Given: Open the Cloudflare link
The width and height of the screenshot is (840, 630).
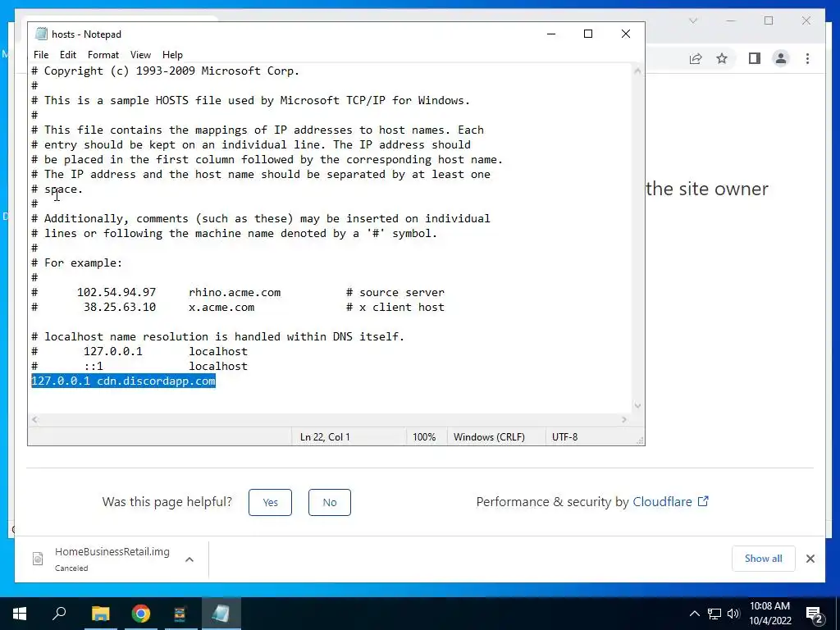Looking at the screenshot, I should 670,501.
